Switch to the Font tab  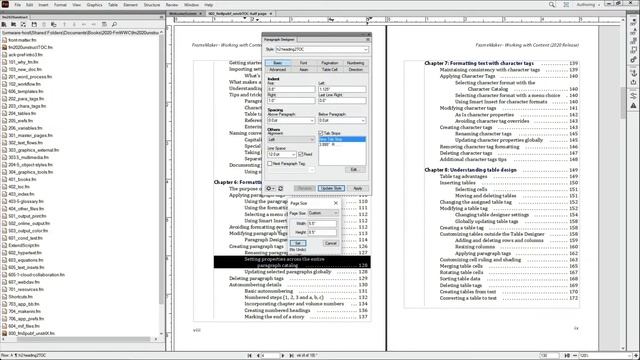click(303, 63)
